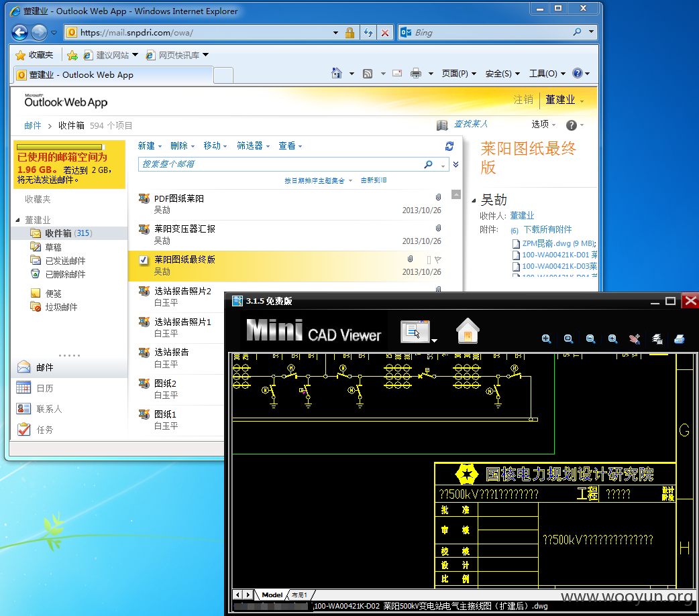Click the 董建业 recipient link
Viewport: 699px width, 616px height.
[522, 216]
